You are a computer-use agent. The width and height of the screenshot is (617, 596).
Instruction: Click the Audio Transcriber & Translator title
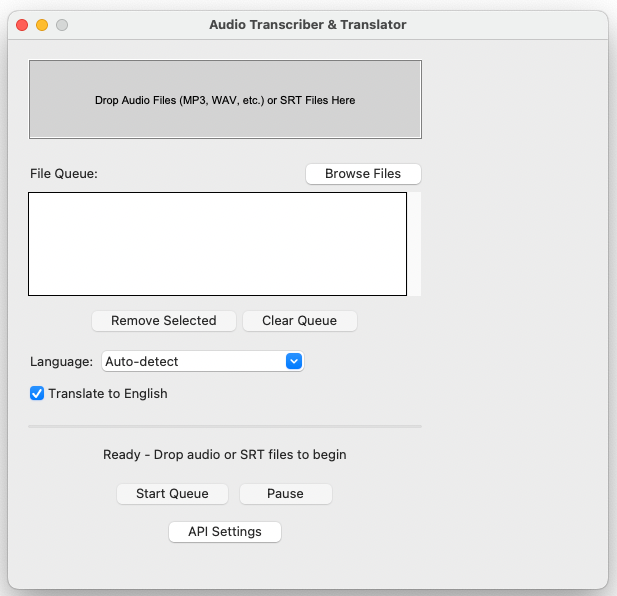[x=308, y=25]
